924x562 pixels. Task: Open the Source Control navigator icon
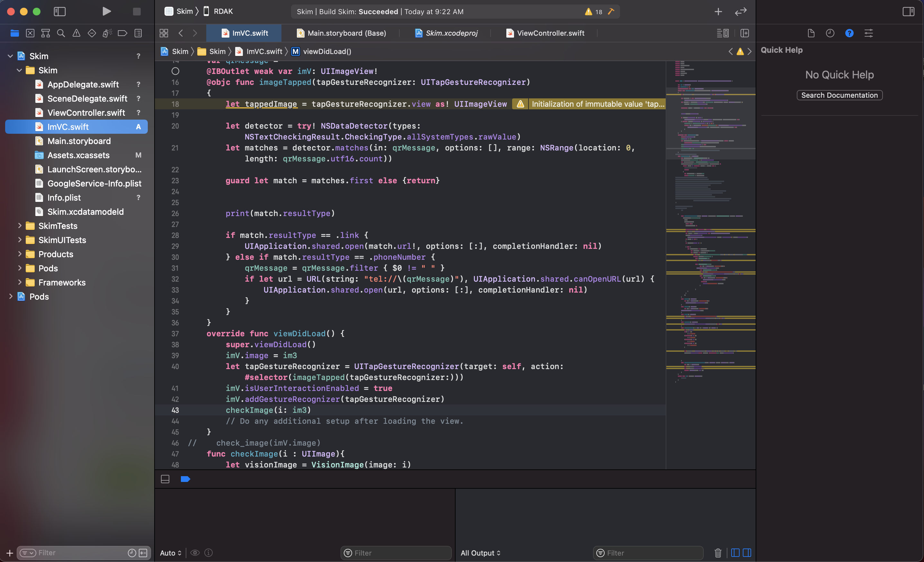[30, 33]
